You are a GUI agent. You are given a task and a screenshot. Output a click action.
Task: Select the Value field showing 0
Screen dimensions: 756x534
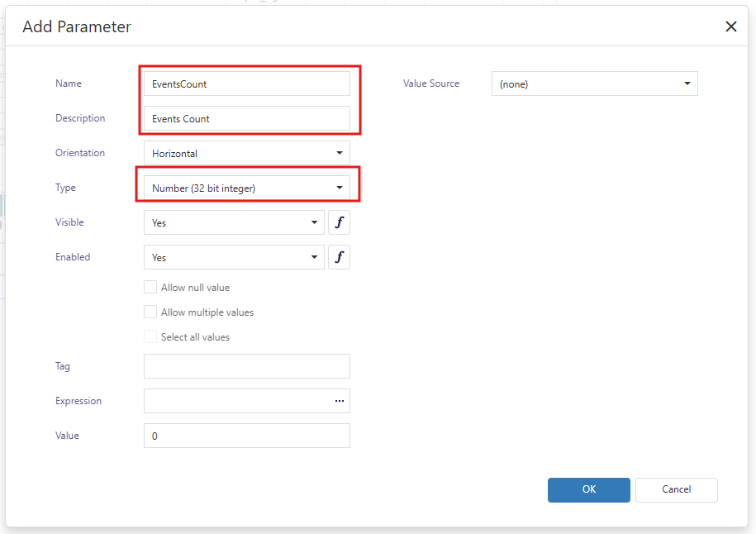pos(246,436)
